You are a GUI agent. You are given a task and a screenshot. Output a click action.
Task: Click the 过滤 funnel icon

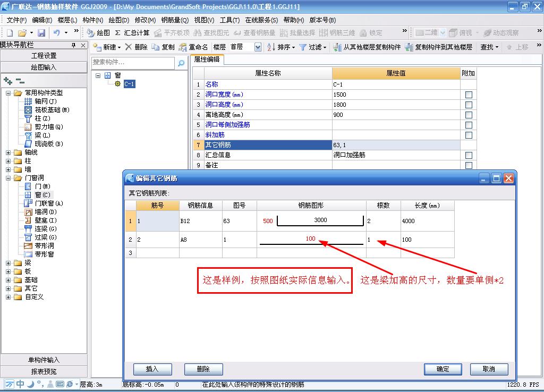coord(302,47)
